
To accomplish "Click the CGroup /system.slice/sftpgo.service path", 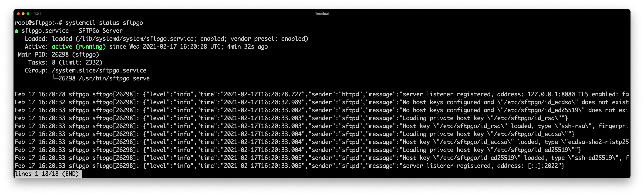I will (x=99, y=70).
